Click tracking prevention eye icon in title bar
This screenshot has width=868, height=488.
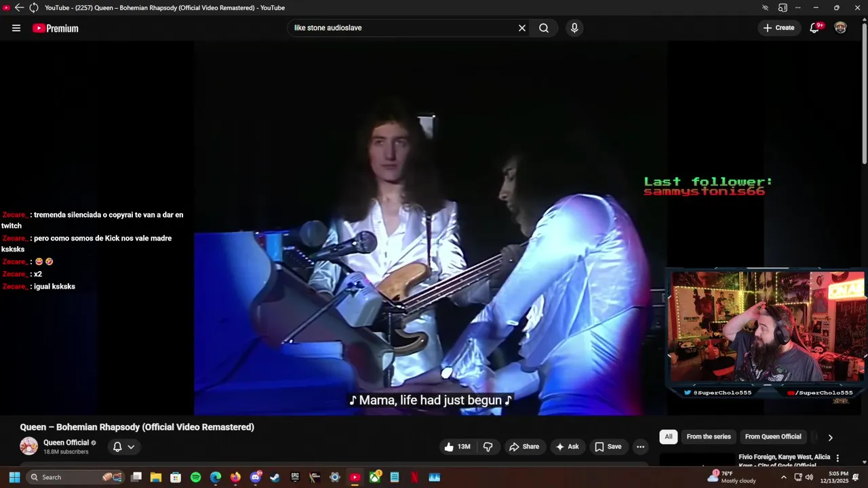click(765, 7)
